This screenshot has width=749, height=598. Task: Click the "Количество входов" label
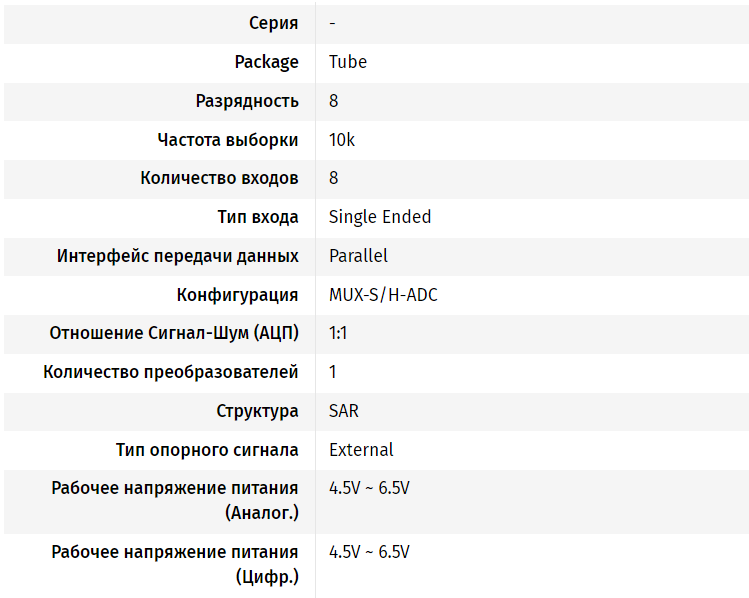tap(219, 178)
